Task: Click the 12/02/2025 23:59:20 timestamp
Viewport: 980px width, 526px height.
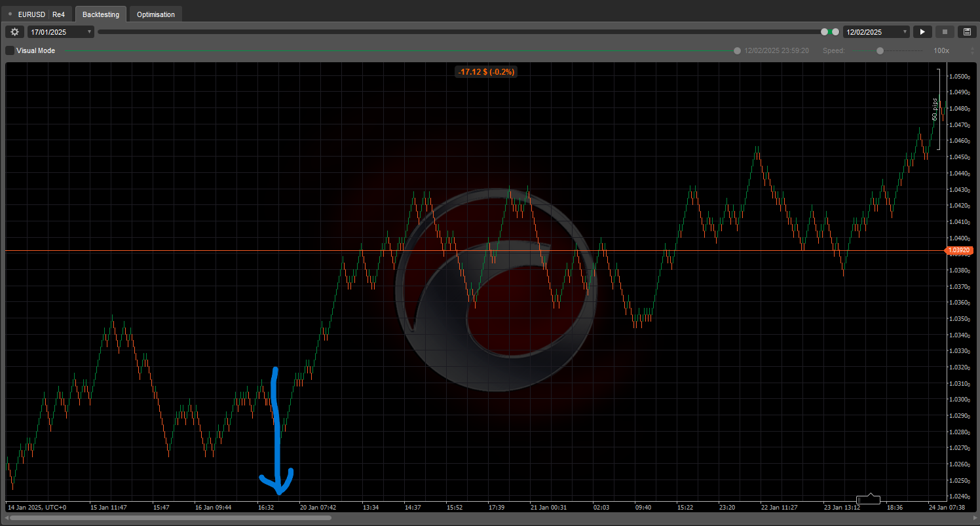Action: [x=777, y=50]
